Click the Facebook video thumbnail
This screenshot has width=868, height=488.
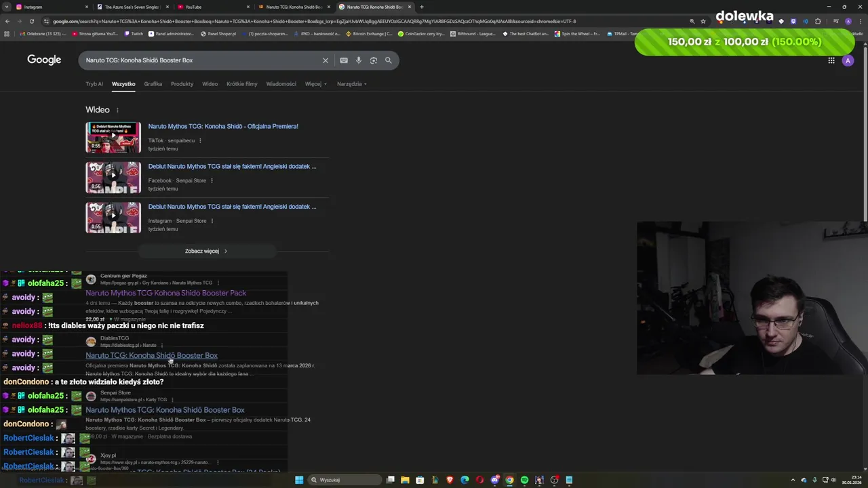point(113,178)
